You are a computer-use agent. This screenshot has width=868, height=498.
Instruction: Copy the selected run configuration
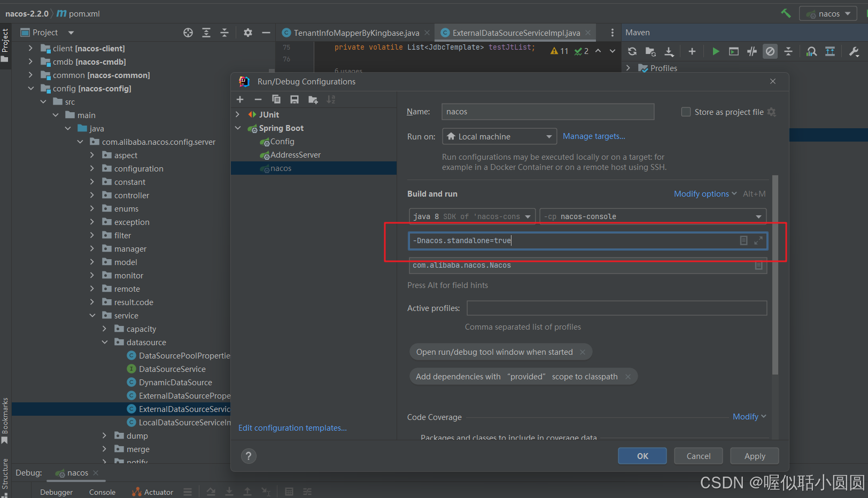[x=276, y=99]
